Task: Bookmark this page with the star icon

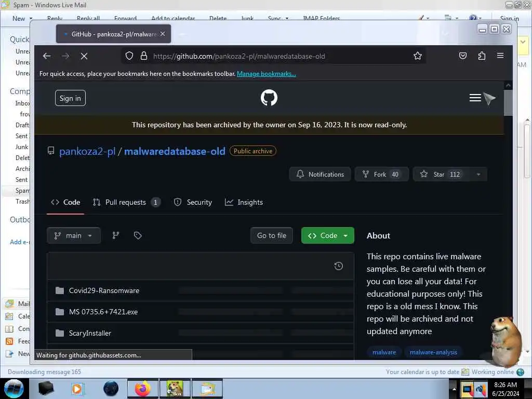Action: tap(418, 56)
